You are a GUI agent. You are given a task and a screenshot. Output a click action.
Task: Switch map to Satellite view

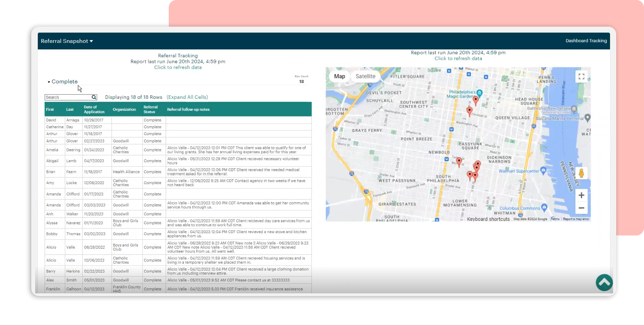pyautogui.click(x=365, y=76)
